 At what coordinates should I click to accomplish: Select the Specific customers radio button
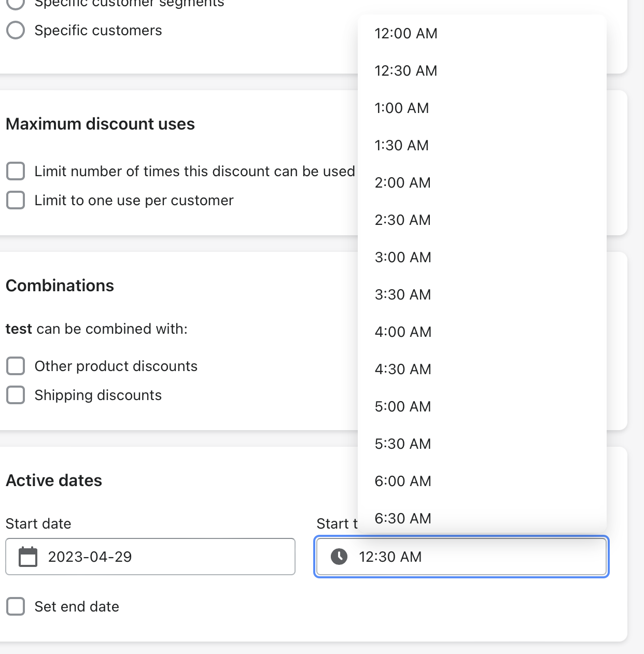point(16,30)
